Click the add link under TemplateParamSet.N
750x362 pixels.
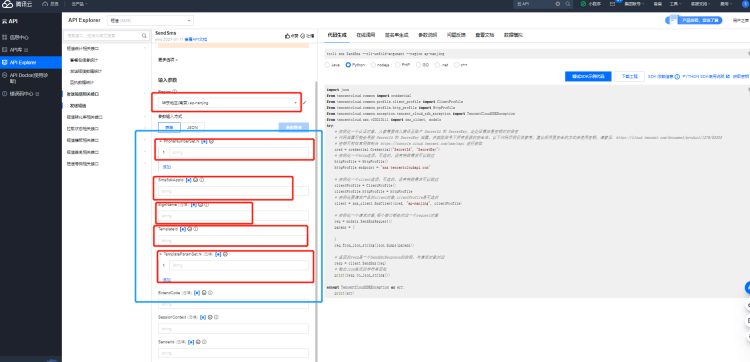[x=166, y=279]
